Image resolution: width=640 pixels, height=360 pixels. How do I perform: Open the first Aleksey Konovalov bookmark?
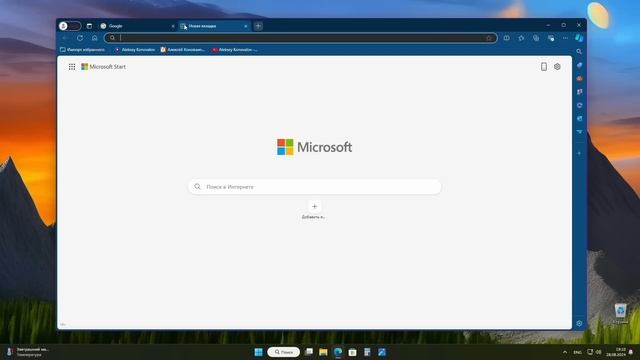[135, 50]
